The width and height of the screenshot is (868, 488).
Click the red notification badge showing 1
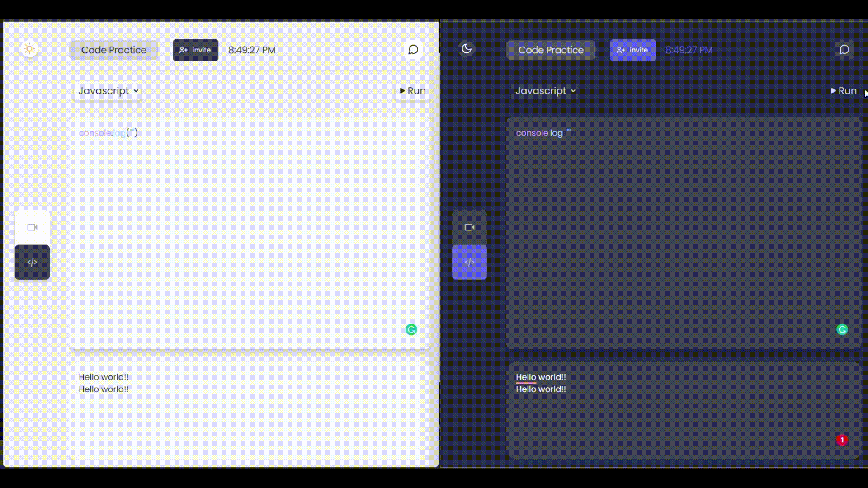(x=842, y=440)
